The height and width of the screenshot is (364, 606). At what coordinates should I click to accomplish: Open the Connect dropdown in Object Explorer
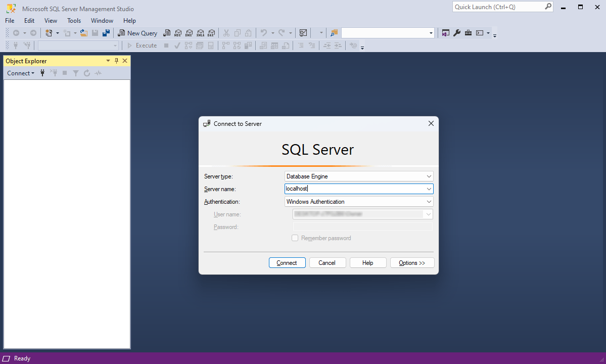click(x=21, y=73)
